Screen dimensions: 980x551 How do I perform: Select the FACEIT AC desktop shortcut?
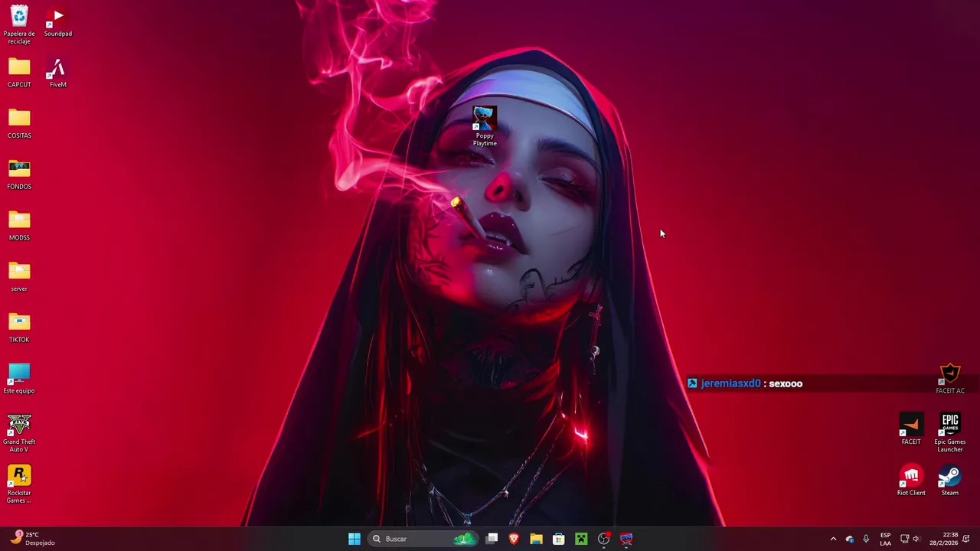[x=950, y=379]
